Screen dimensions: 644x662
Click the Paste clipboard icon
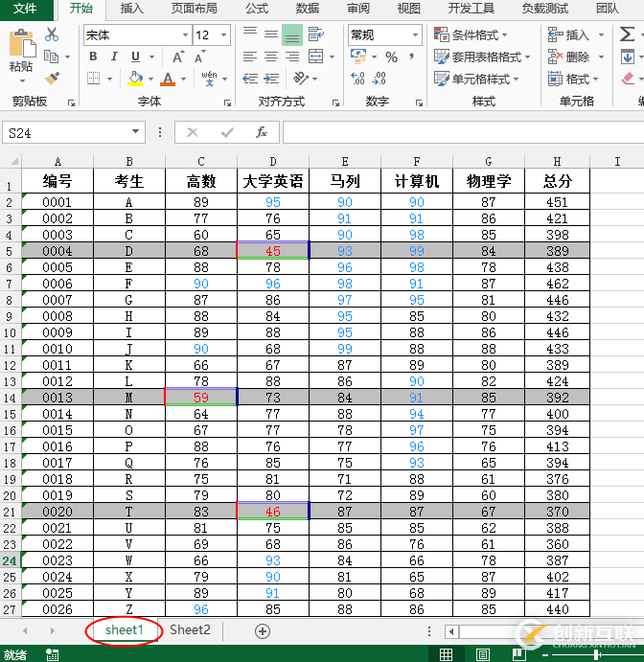pos(22,43)
